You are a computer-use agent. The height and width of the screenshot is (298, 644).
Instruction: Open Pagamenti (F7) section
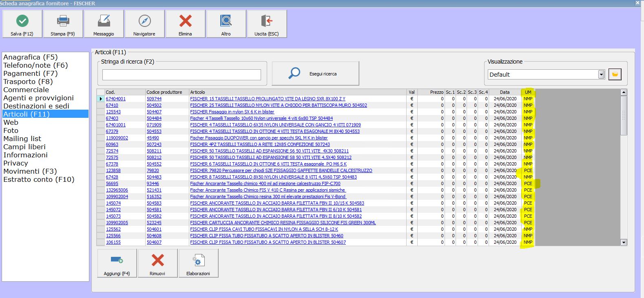31,73
